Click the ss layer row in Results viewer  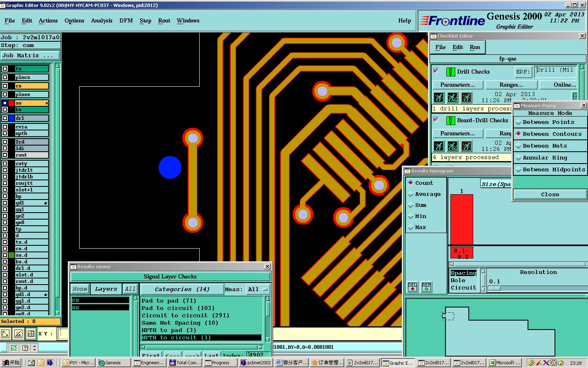(x=100, y=307)
